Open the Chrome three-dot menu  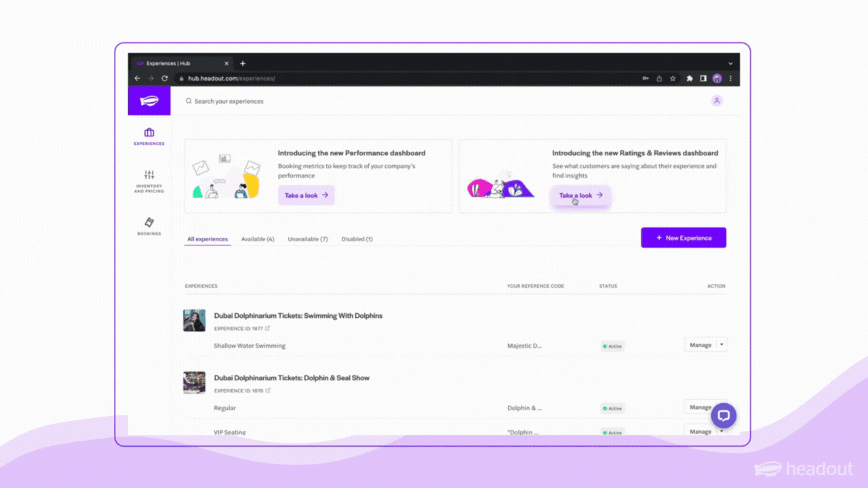pyautogui.click(x=730, y=79)
